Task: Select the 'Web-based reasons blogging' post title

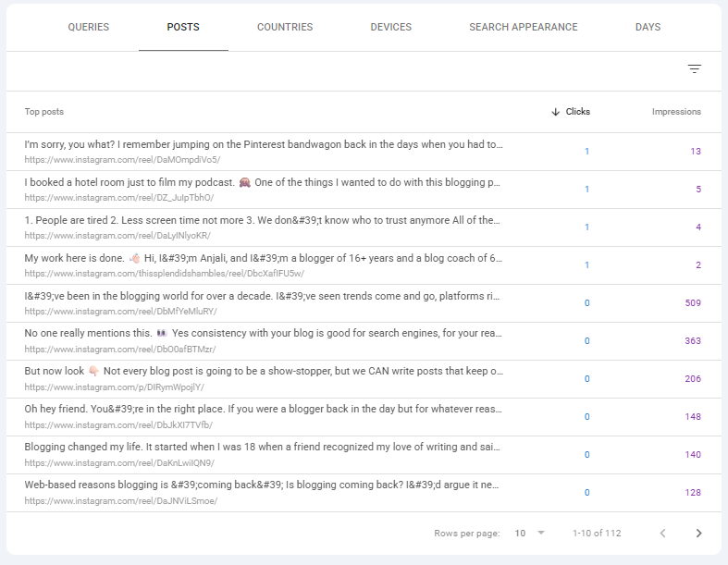Action: pyautogui.click(x=262, y=485)
